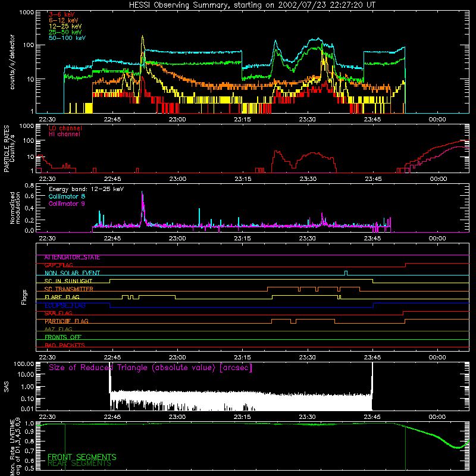Click the REAR SEGMENTS legend label
The height and width of the screenshot is (476, 476).
(80, 464)
